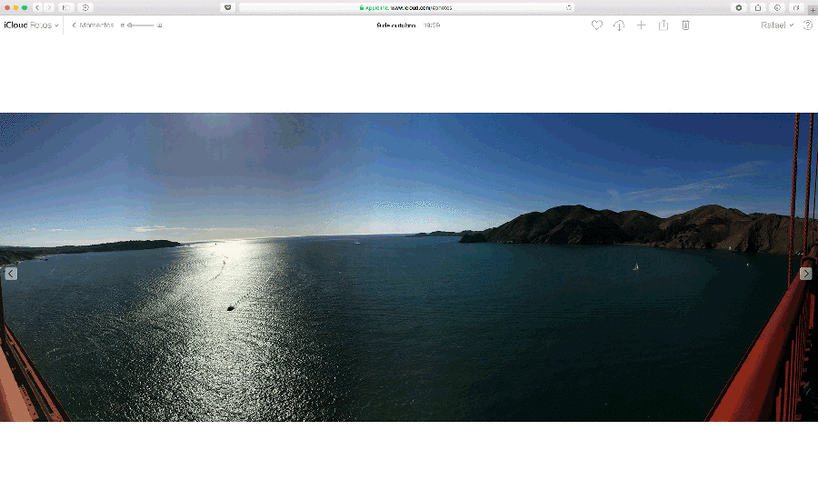This screenshot has height=500, width=818.
Task: Delete the photo with trash icon
Action: [x=685, y=25]
